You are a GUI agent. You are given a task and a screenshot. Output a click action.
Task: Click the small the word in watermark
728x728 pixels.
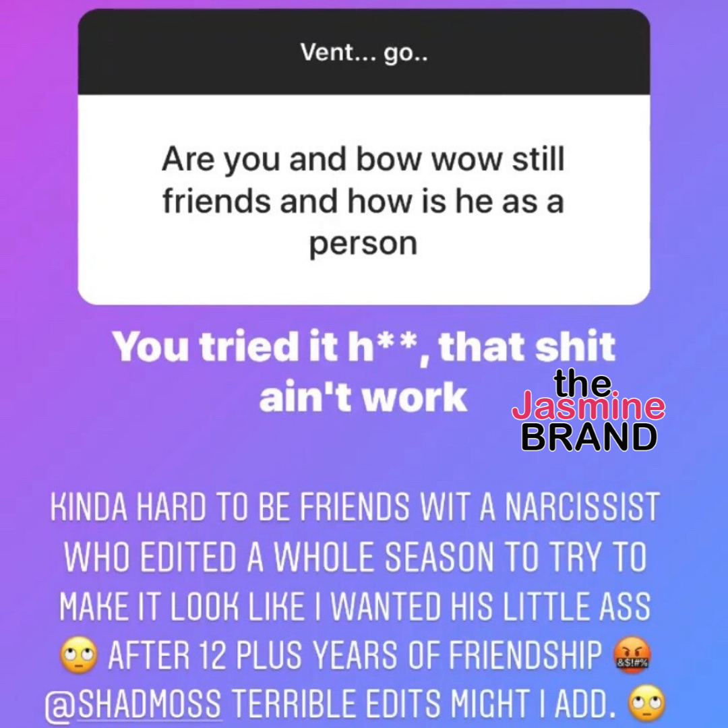click(x=582, y=383)
